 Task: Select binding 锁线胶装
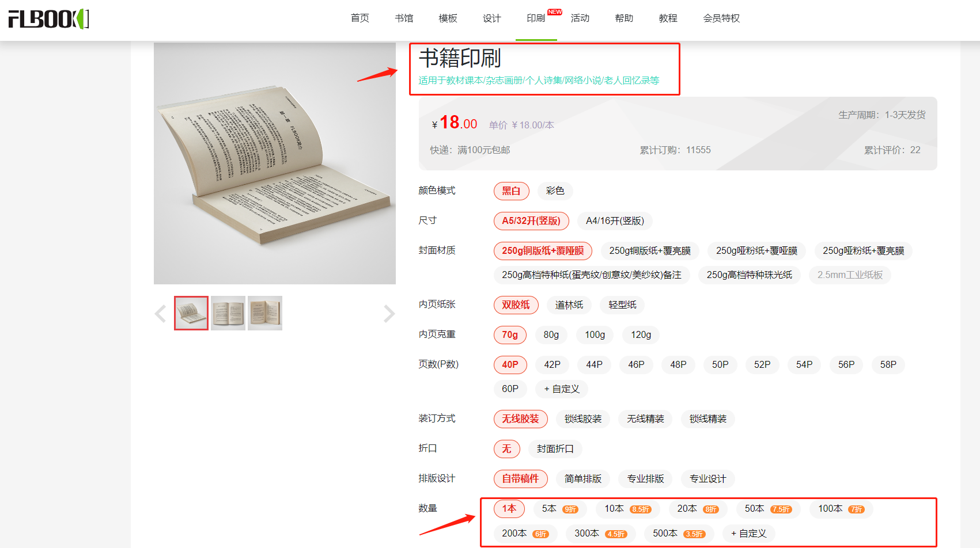coord(583,419)
